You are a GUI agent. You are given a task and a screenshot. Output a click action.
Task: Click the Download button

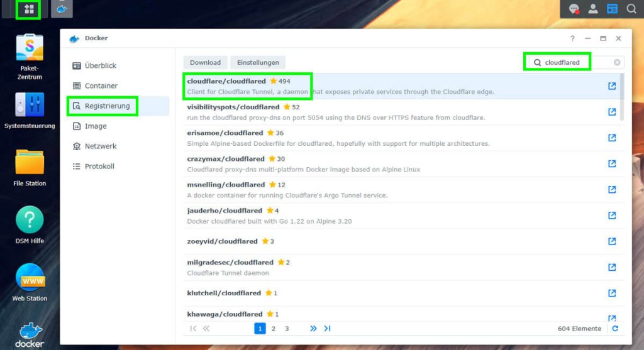(x=205, y=62)
